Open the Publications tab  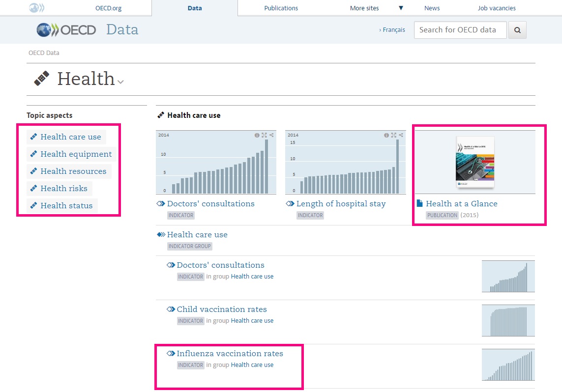pos(281,8)
